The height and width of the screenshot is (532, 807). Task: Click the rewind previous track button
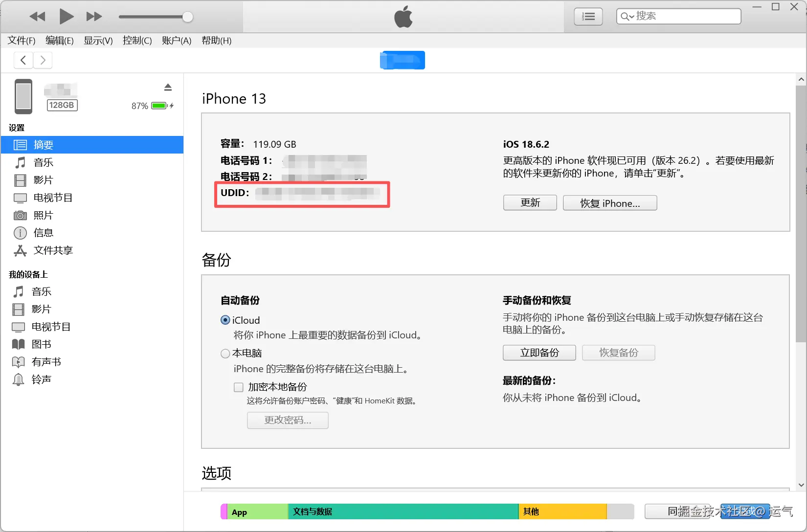pyautogui.click(x=37, y=17)
